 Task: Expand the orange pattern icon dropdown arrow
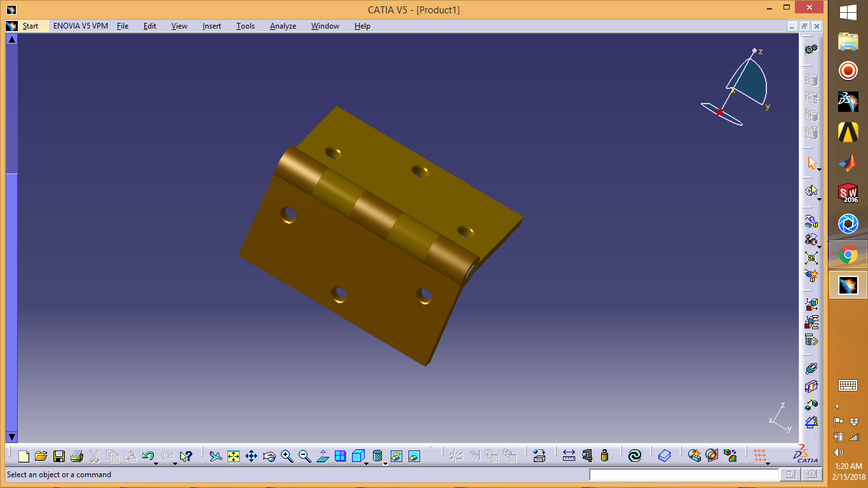768,463
